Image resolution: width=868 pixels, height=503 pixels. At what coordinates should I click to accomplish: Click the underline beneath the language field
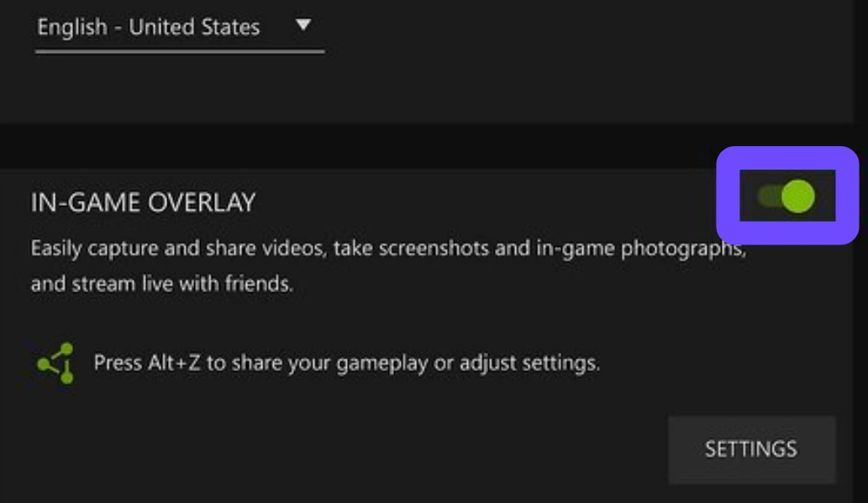pos(179,52)
